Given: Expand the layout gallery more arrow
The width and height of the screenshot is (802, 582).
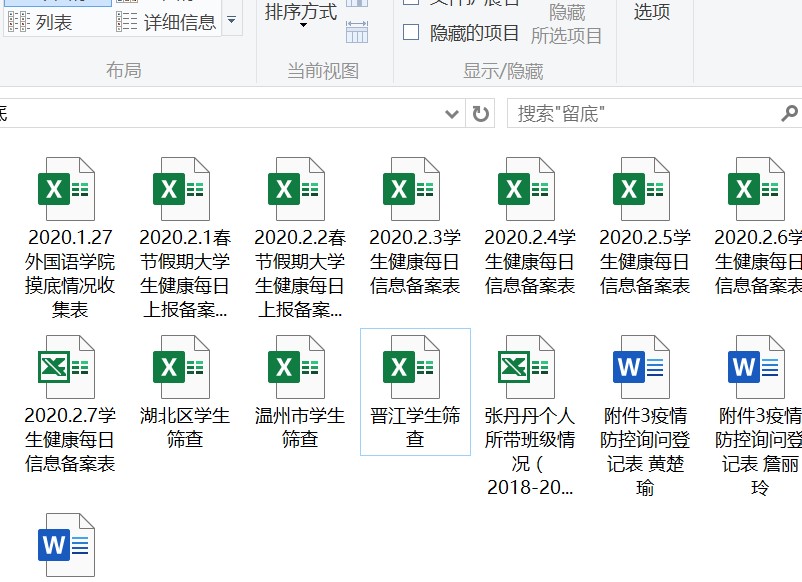Looking at the screenshot, I should coord(232,19).
